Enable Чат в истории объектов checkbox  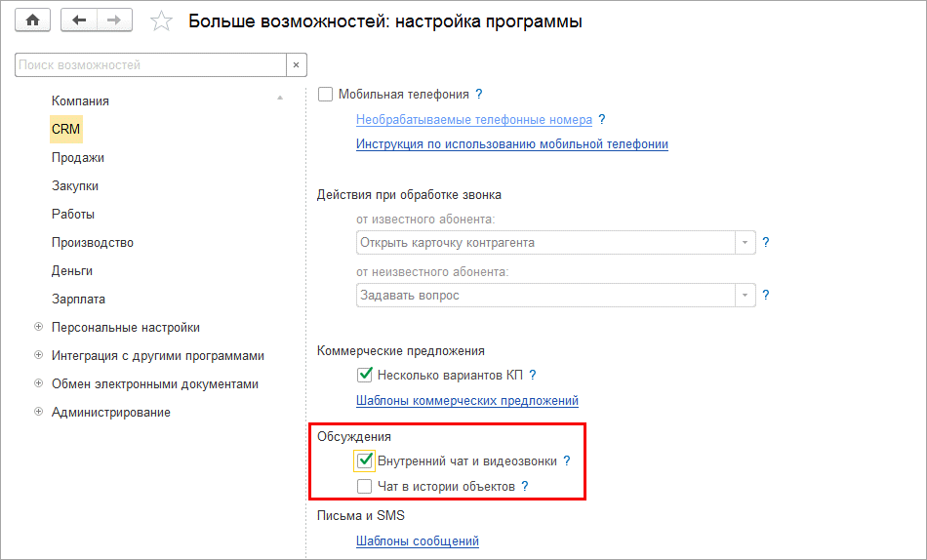pyautogui.click(x=365, y=486)
